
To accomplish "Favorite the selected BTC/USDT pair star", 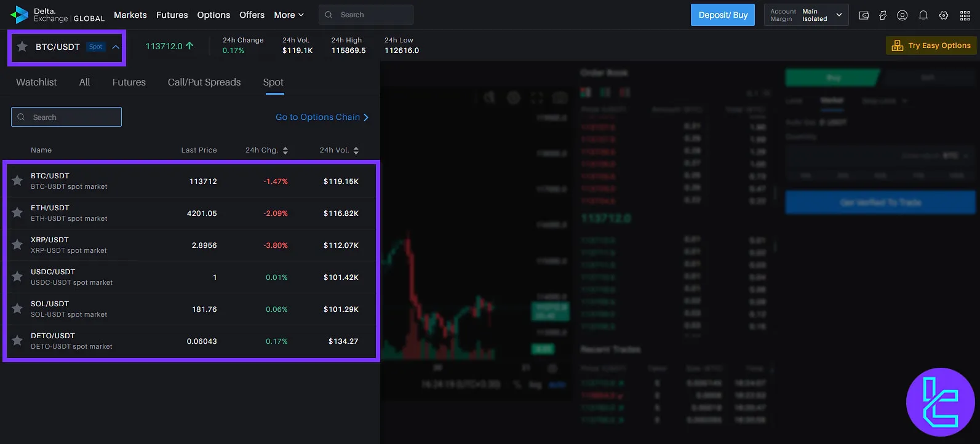I will [22, 47].
